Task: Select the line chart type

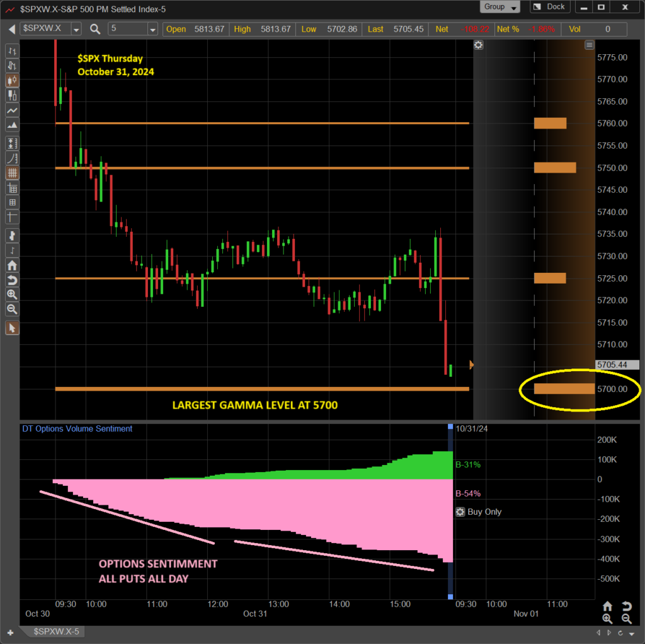Action: click(x=12, y=111)
